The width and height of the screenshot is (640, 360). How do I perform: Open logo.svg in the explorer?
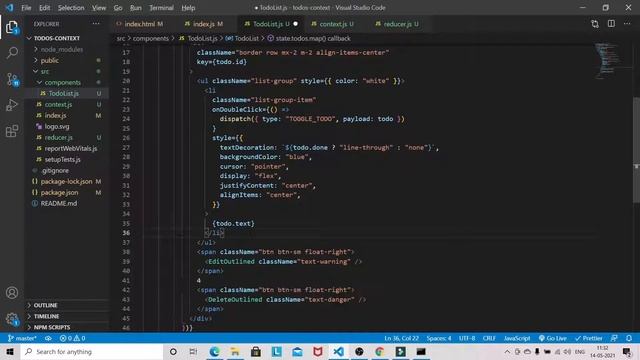coord(57,126)
